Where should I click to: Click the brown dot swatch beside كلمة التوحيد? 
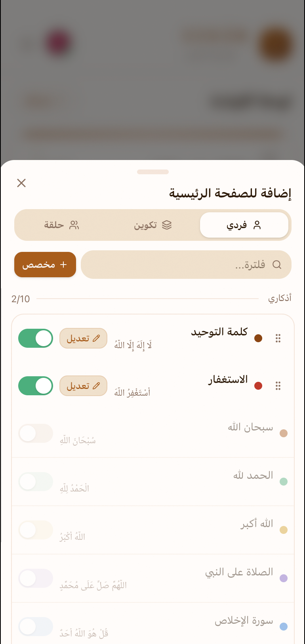coord(258,338)
